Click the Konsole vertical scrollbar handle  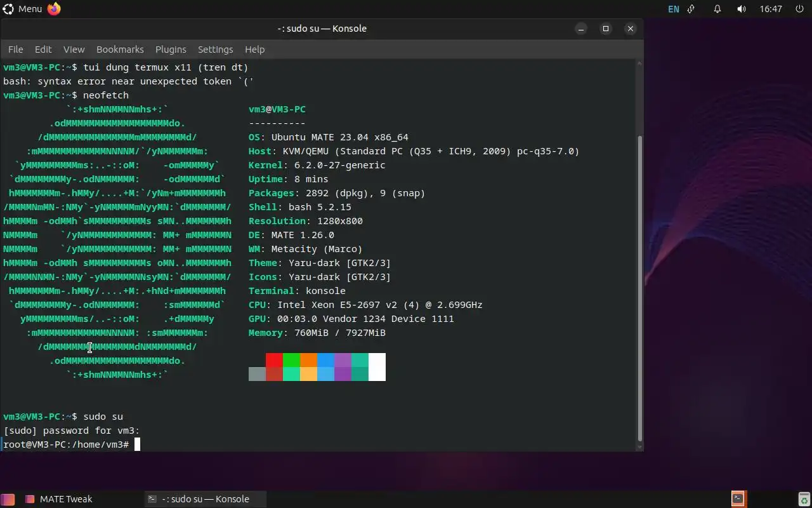tap(639, 288)
